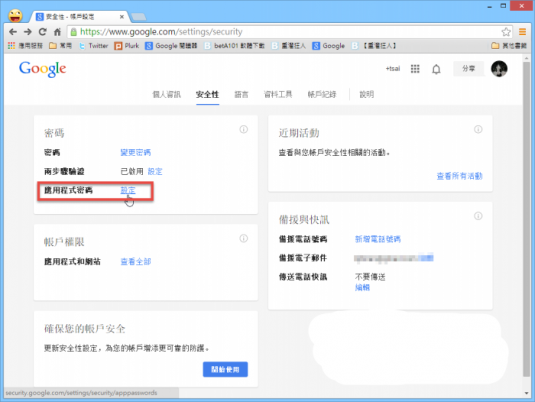Open the browser home icon

(57, 32)
